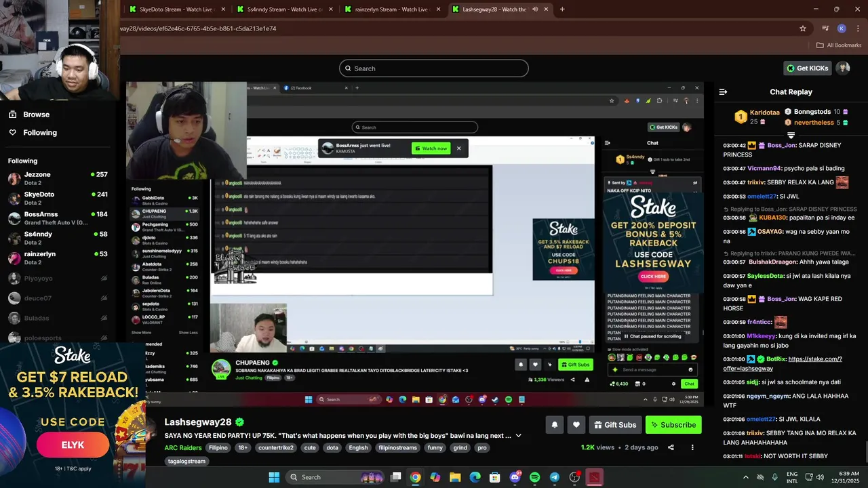Click the countertrike2 tag
Screen dimensions: 868x488
coord(276,447)
